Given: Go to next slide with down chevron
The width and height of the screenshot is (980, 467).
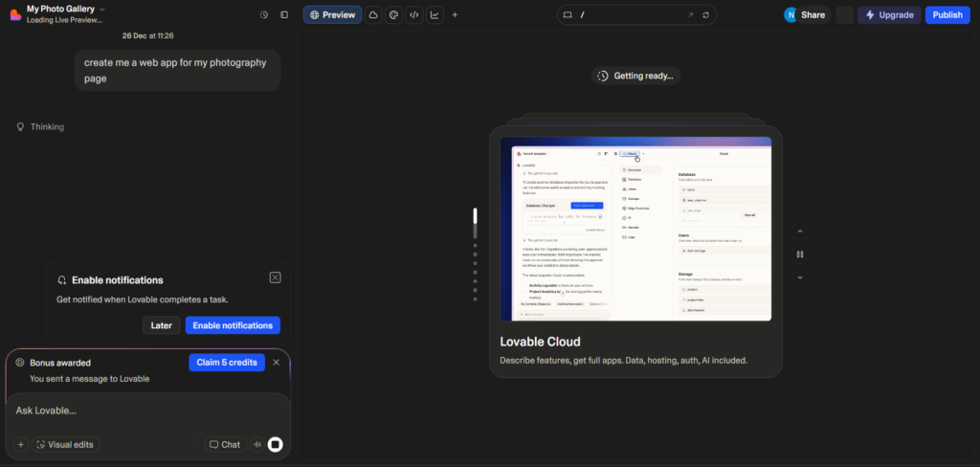Looking at the screenshot, I should (x=799, y=277).
